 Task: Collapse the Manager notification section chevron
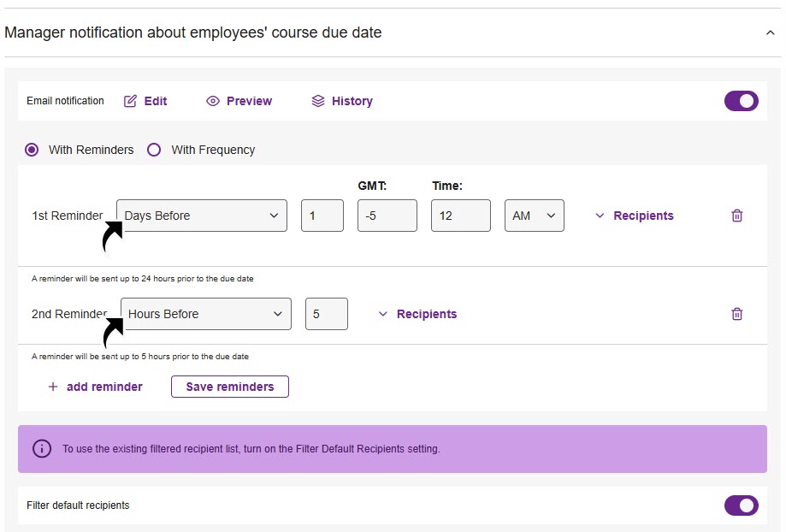(770, 33)
